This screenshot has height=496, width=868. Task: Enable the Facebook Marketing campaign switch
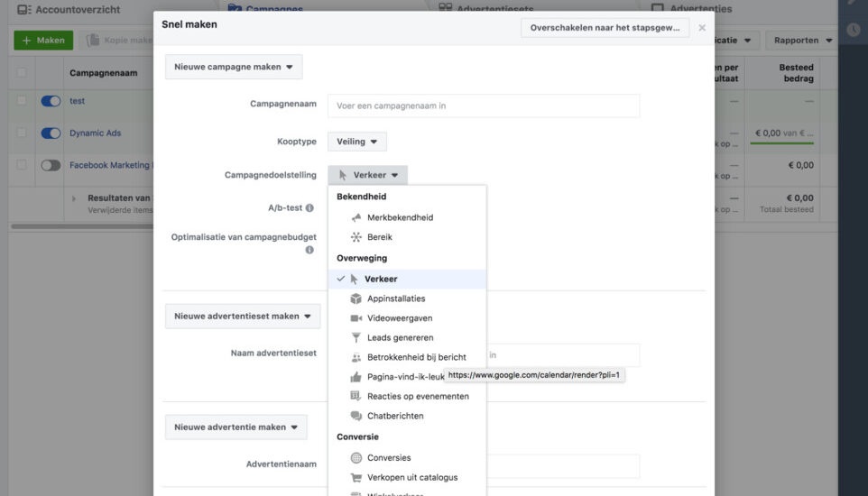(x=51, y=165)
